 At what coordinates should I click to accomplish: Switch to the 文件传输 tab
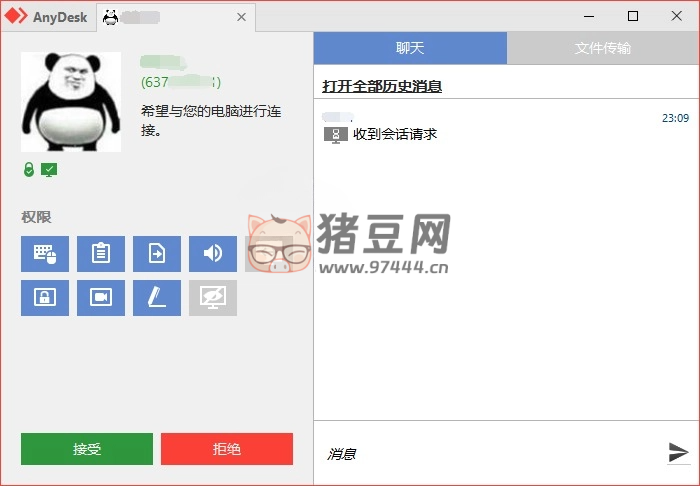603,48
